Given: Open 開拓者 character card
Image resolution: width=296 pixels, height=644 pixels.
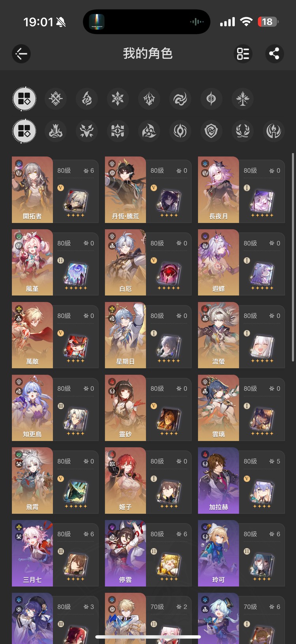Looking at the screenshot, I should [55, 190].
